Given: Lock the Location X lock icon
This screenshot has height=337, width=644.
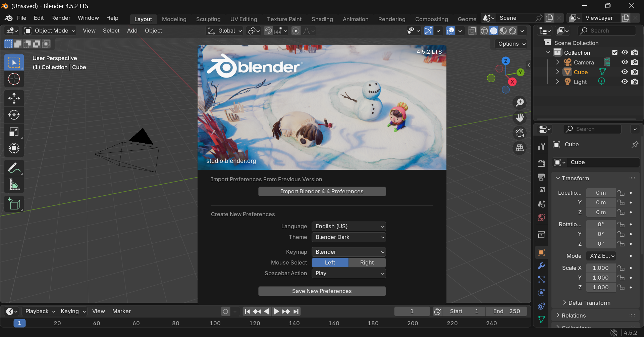Looking at the screenshot, I should pos(621,193).
